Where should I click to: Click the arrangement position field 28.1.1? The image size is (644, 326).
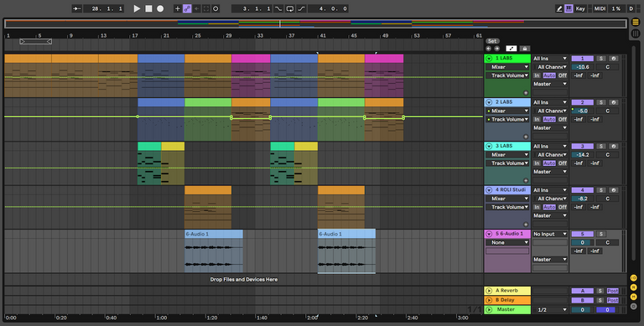click(x=103, y=8)
